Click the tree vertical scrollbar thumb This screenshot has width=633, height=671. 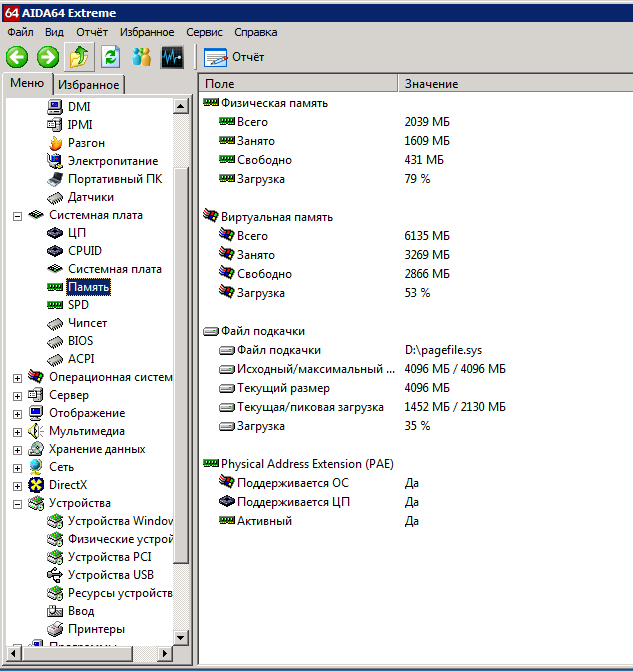181,366
